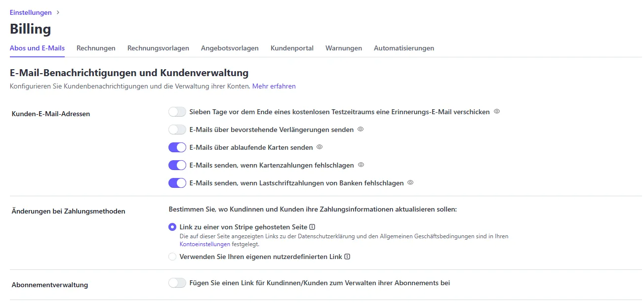Open preview of renewal notification email
The image size is (644, 303).
pyautogui.click(x=361, y=129)
